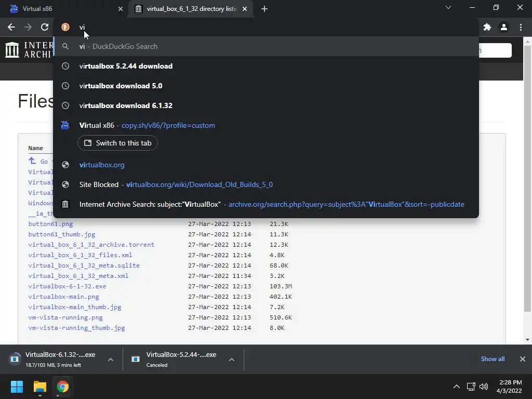Open the Extensions puzzle icon
This screenshot has height=399, width=532.
(487, 27)
